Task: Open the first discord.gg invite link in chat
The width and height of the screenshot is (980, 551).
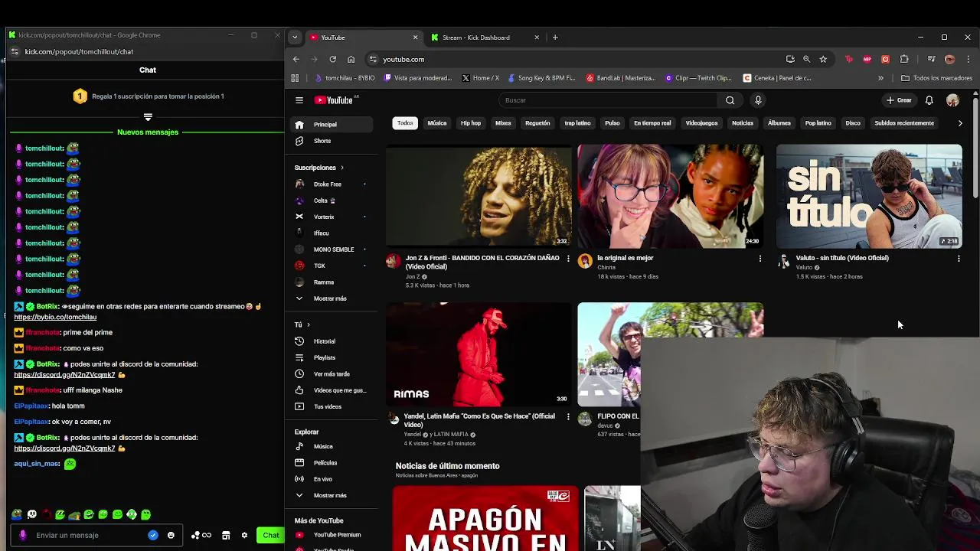Action: pyautogui.click(x=64, y=375)
